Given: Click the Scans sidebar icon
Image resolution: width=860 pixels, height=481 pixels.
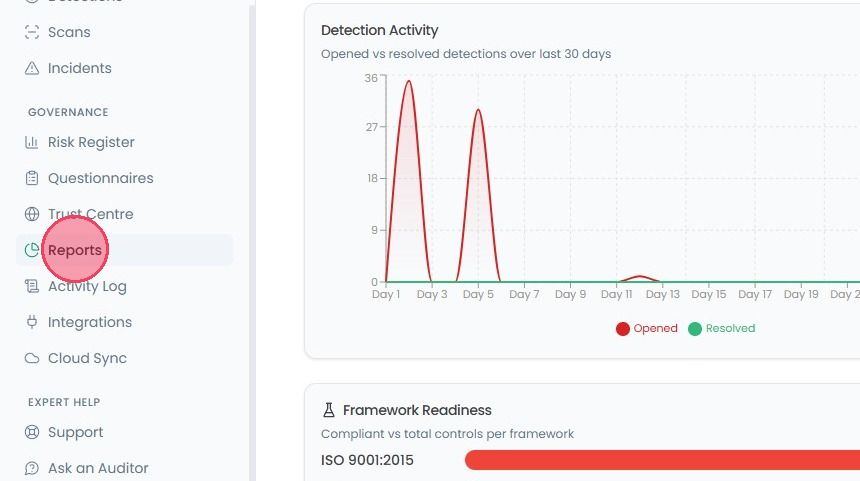Looking at the screenshot, I should [x=32, y=32].
